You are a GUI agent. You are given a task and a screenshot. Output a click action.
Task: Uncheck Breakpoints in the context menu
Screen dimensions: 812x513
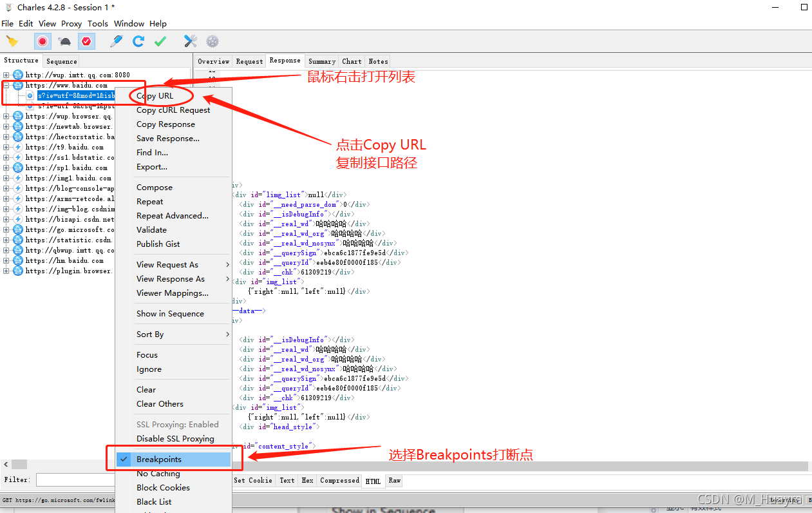point(173,460)
